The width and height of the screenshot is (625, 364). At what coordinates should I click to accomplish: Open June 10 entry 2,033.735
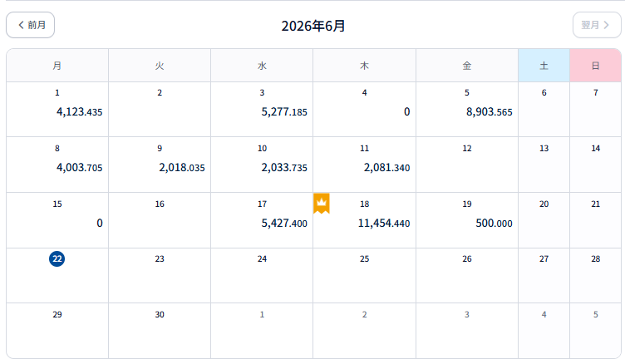click(262, 165)
